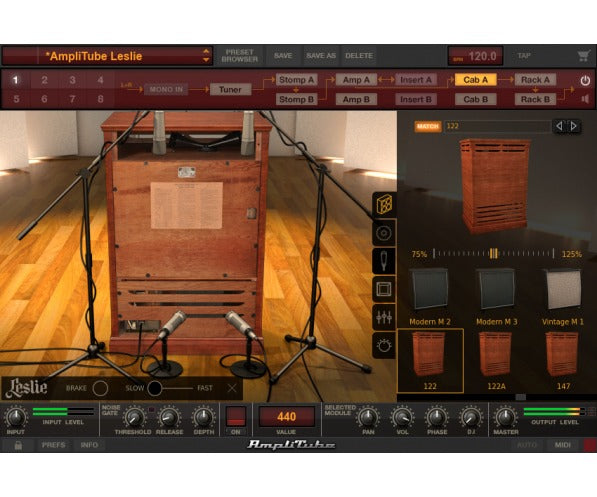Click the lock icon in bottom bar
597x497 pixels.
[18, 445]
